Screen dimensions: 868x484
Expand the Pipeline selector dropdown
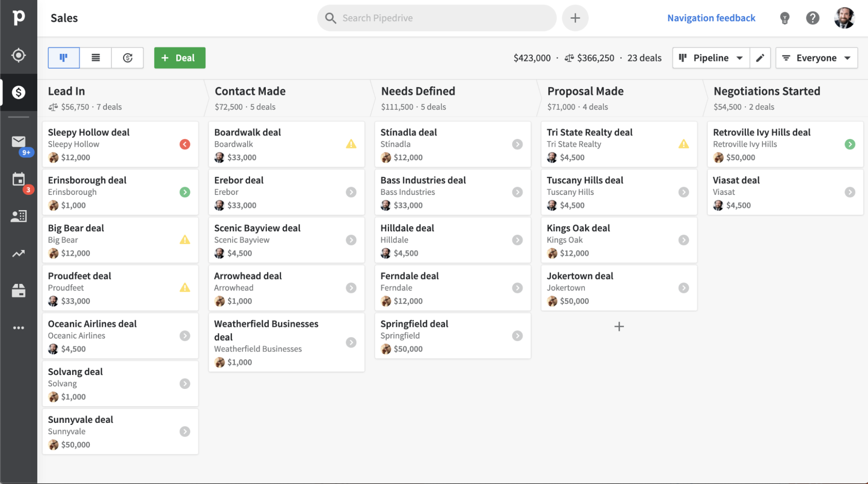pos(711,58)
